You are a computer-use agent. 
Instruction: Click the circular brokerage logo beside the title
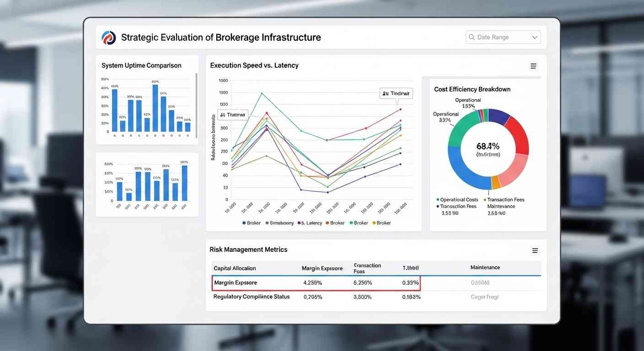[x=108, y=37]
